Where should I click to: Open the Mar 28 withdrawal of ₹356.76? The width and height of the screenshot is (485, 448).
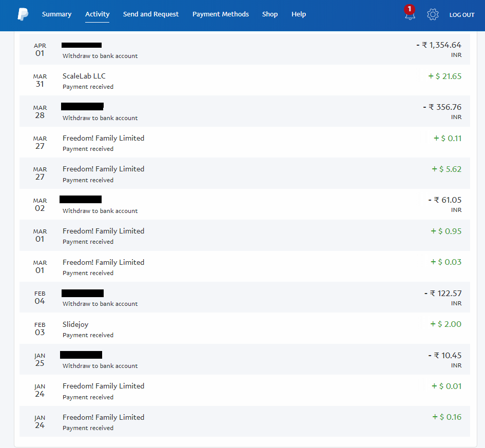point(245,111)
